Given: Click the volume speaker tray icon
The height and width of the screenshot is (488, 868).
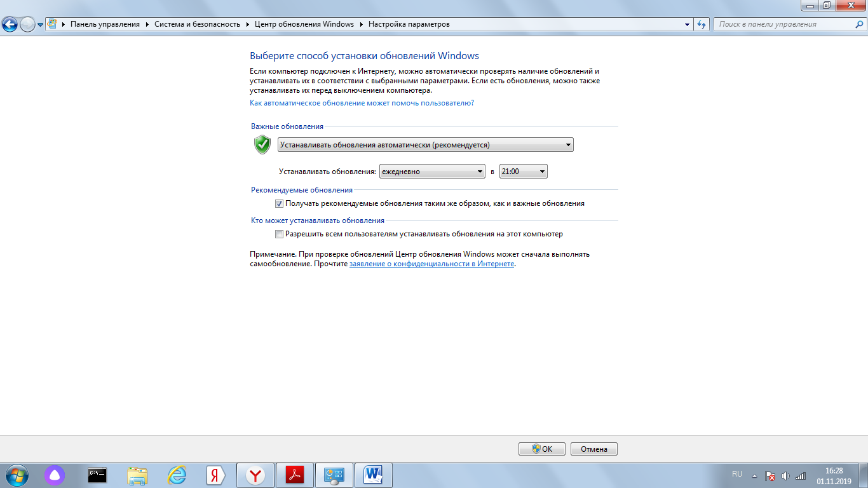Looking at the screenshot, I should [785, 475].
